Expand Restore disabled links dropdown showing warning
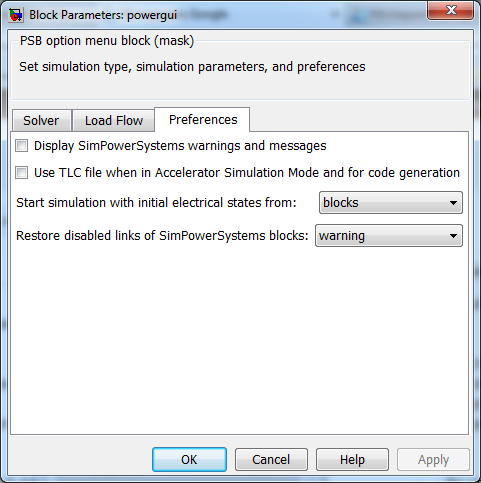481x483 pixels. 389,236
